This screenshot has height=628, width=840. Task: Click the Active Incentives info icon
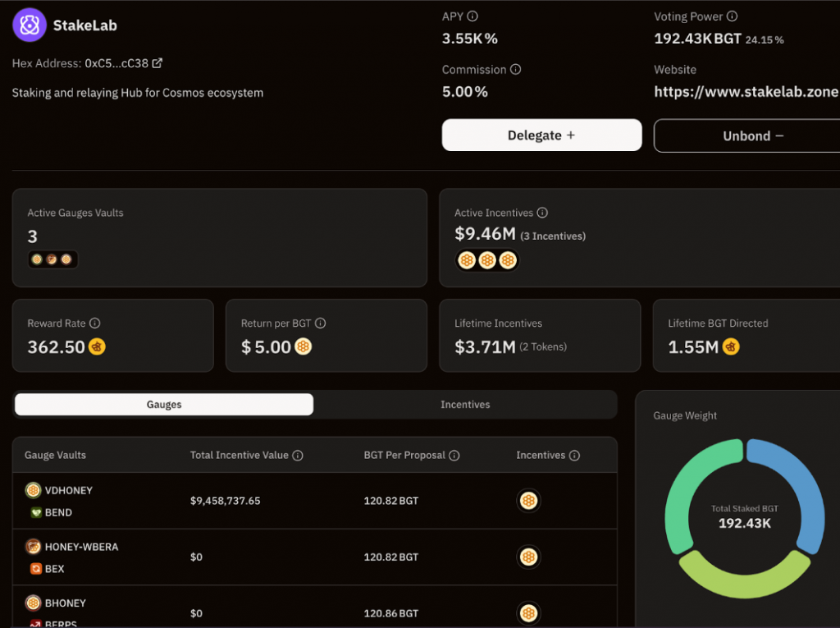pos(542,213)
